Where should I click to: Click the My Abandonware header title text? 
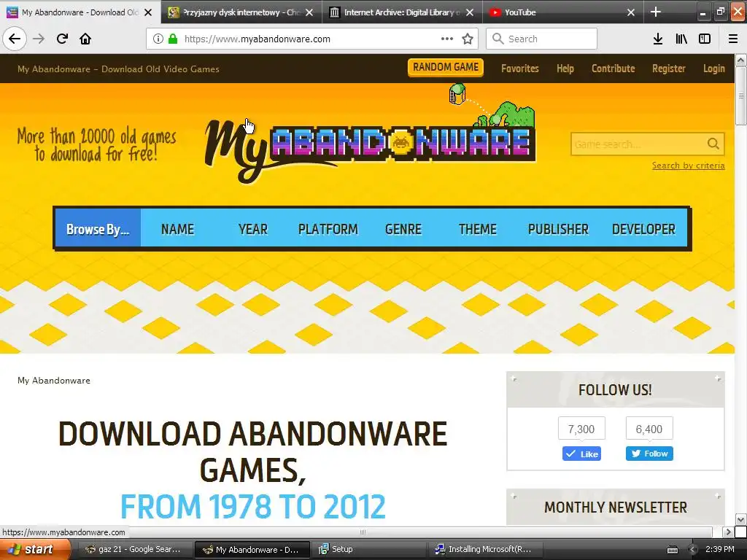(x=118, y=69)
